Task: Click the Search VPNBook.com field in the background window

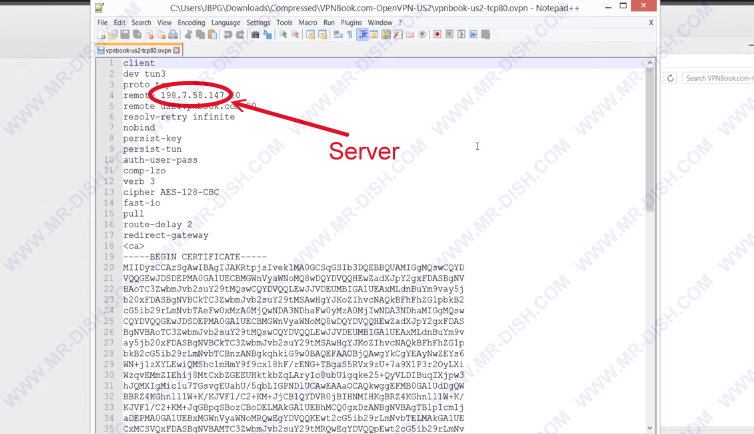Action: (717, 78)
